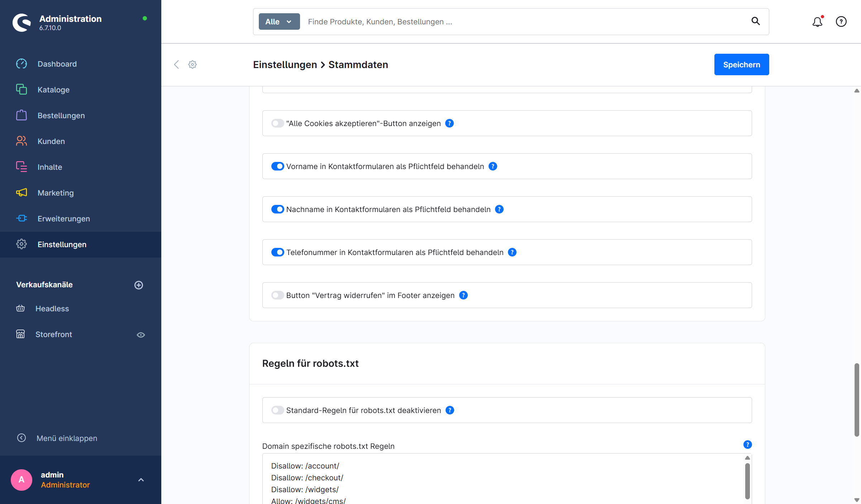
Task: Enable Alle Cookies akzeptieren button toggle
Action: pyautogui.click(x=277, y=123)
